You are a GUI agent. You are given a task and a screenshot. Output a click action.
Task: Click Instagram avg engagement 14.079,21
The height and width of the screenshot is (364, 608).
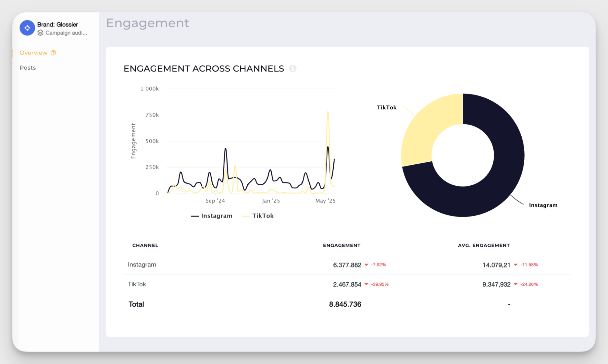496,265
